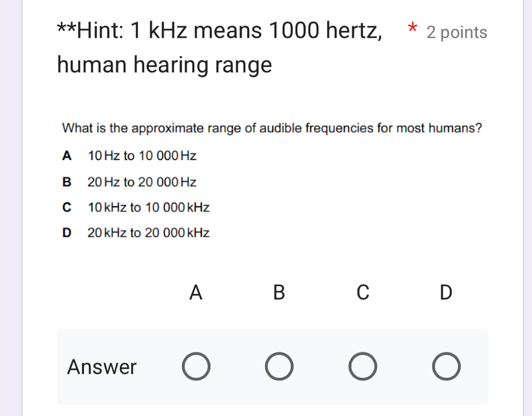Select the radio button for answer B
This screenshot has height=416, width=532.
pos(279,367)
